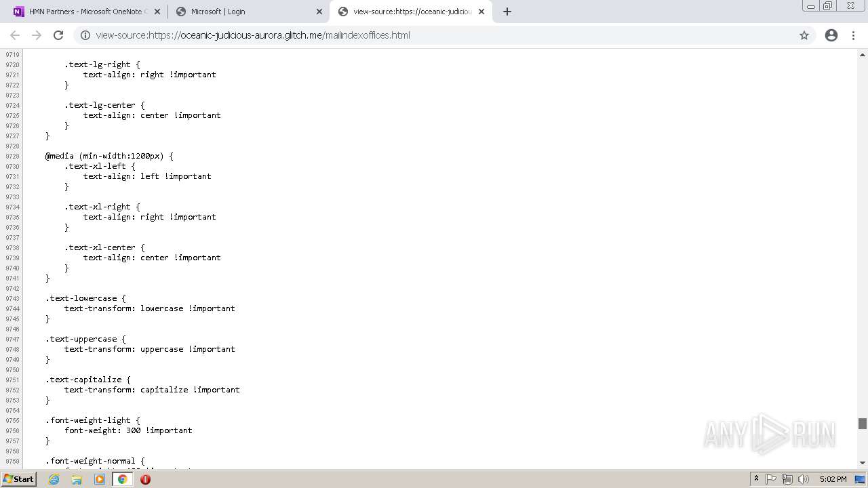
Task: Go forward to next page
Action: tap(37, 35)
